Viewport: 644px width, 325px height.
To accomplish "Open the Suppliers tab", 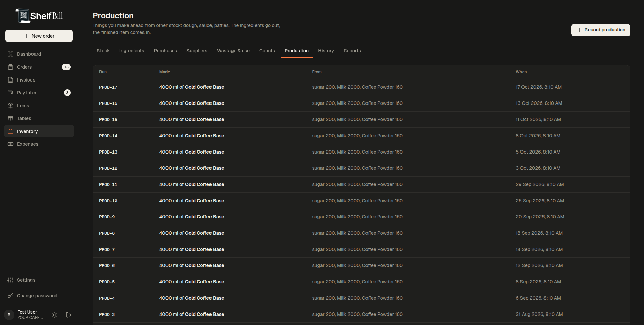I will click(x=197, y=51).
